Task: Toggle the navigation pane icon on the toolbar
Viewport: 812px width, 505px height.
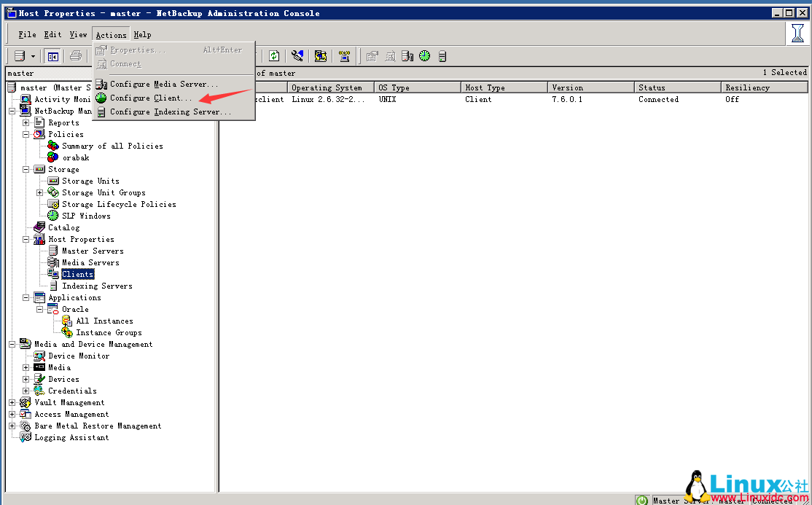Action: pyautogui.click(x=52, y=55)
